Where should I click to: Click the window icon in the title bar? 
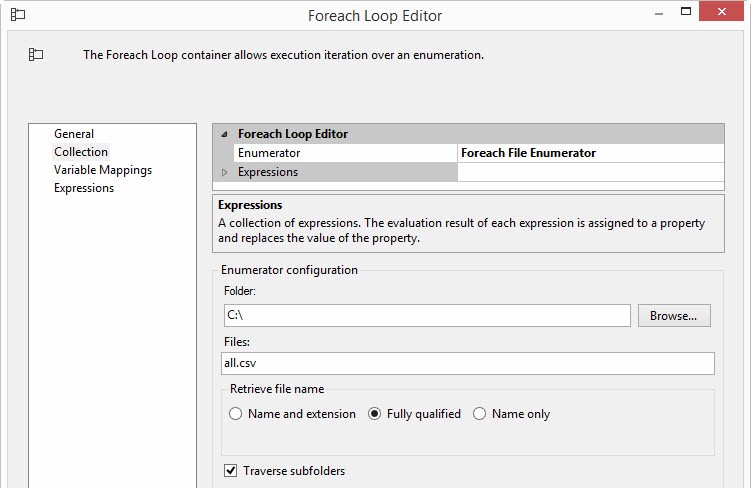point(16,16)
